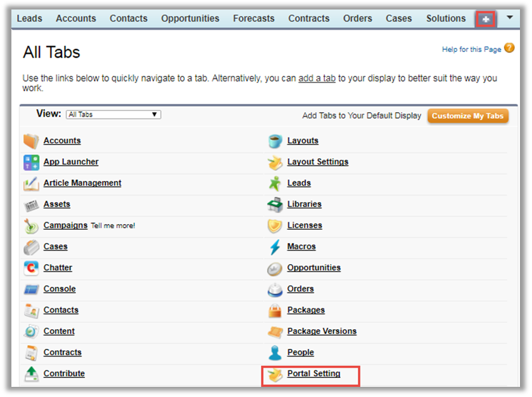Switch to the Opportunities tab

pos(190,18)
